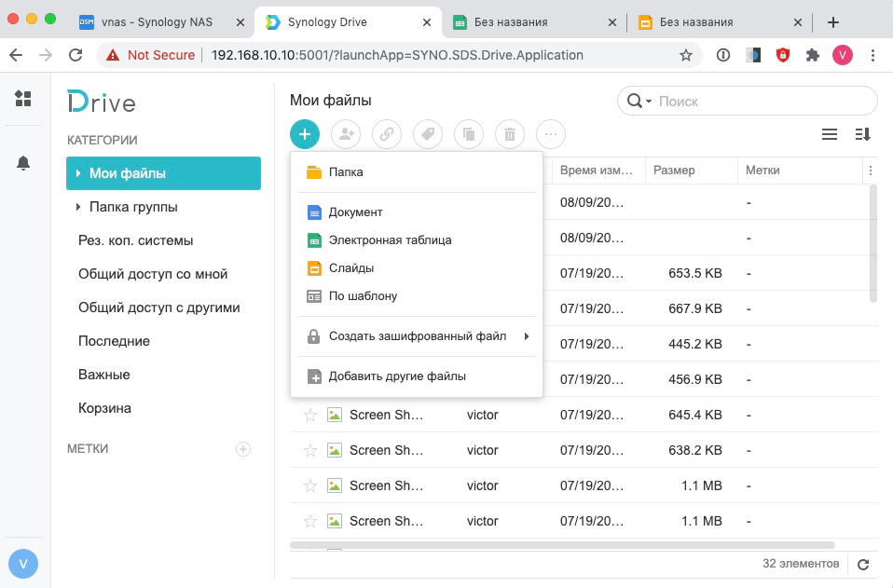Select Электронная таблица from create menu

pyautogui.click(x=390, y=240)
